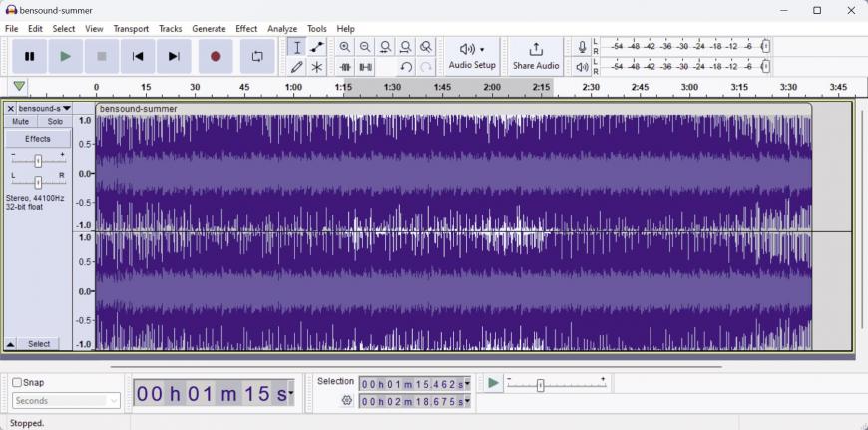Skip to start of the project
This screenshot has height=430, width=868.
coord(138,56)
